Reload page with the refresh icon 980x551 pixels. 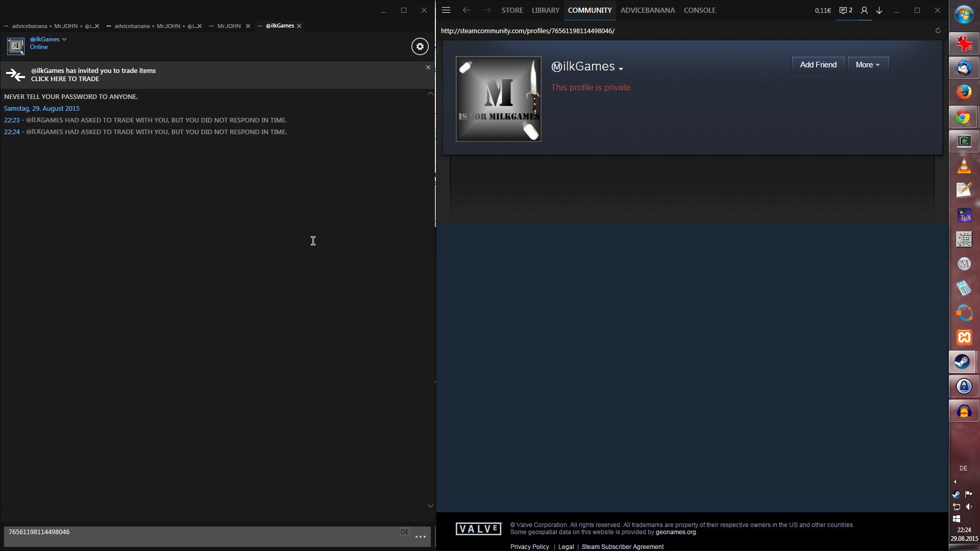(x=938, y=31)
